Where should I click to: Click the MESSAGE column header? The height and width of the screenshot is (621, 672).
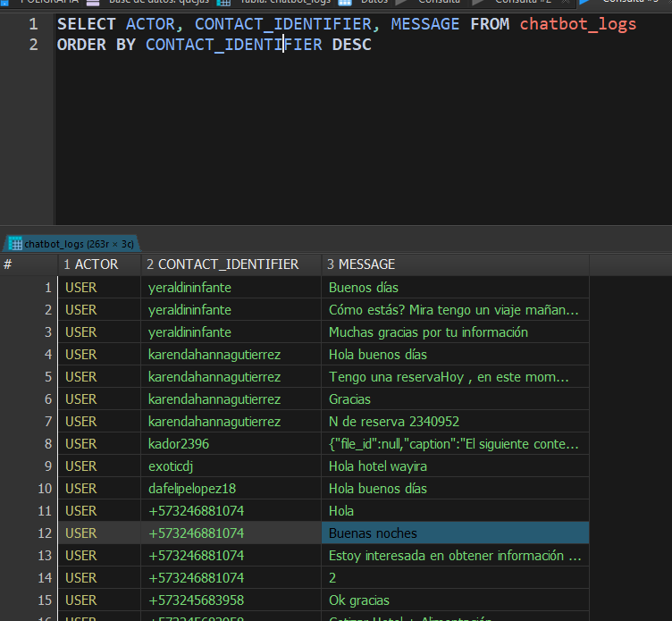coord(366,264)
